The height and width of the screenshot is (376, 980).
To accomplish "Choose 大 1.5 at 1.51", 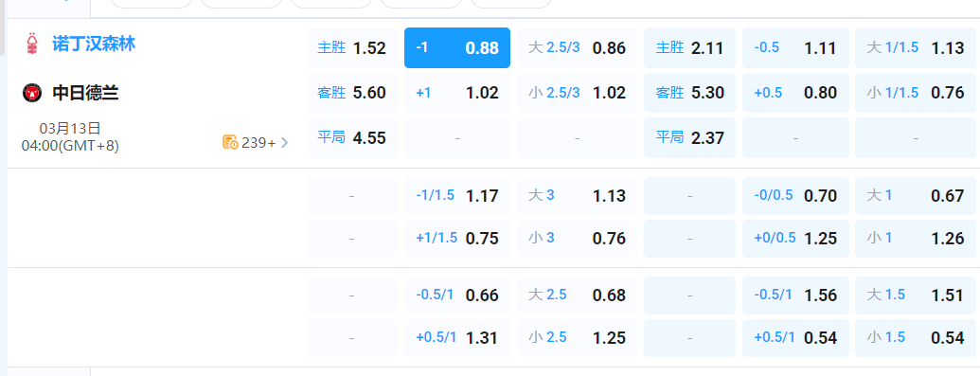I will 916,295.
